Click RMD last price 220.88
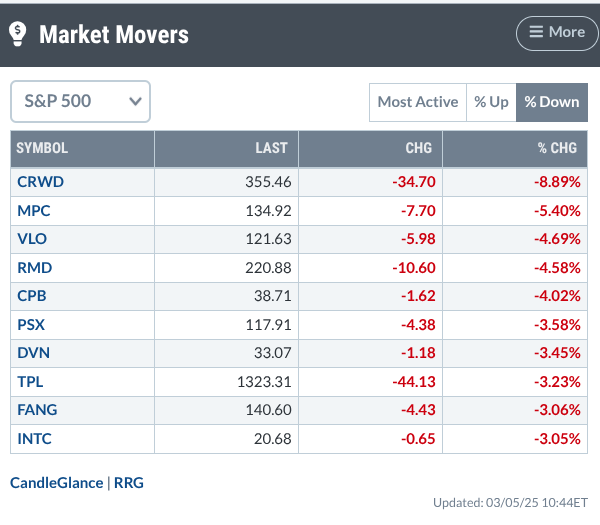 [x=268, y=268]
